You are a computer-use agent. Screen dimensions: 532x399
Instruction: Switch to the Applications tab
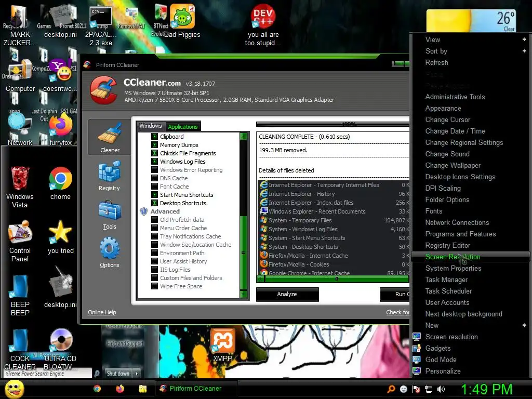pyautogui.click(x=182, y=127)
